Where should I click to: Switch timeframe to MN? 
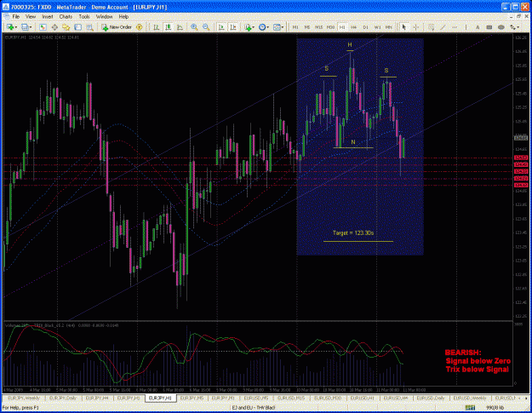click(x=389, y=27)
